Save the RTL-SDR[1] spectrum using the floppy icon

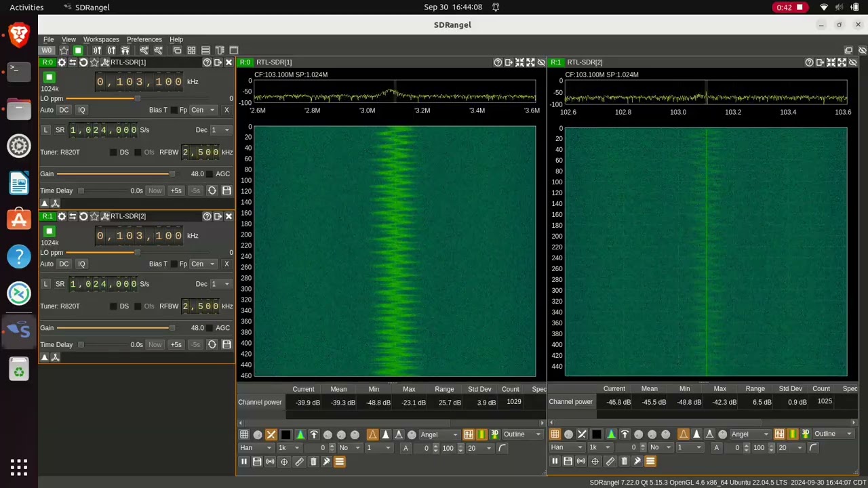click(257, 462)
